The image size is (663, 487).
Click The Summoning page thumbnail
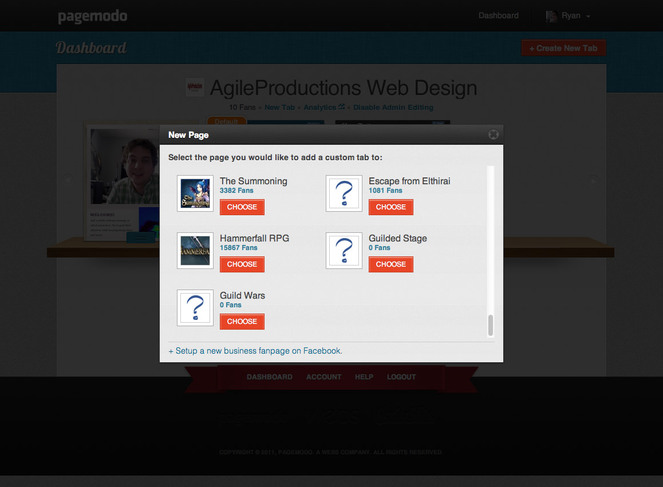tap(195, 193)
